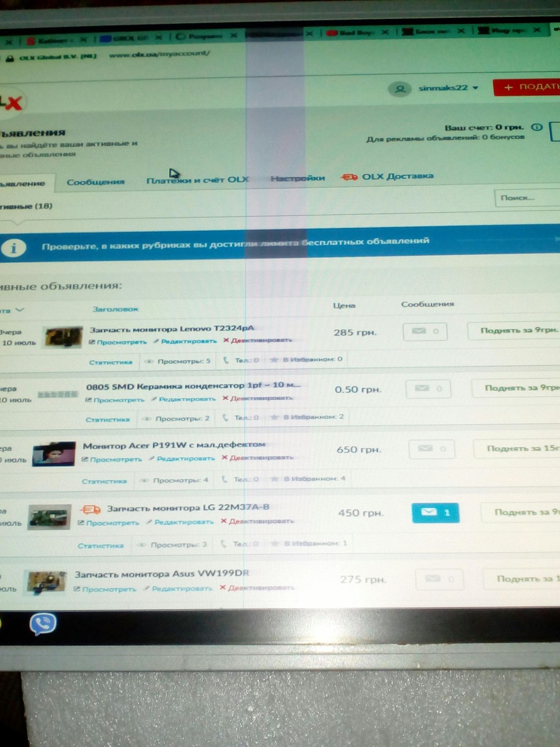Click Поднять button for 0805 SMD listing
560x747 pixels.
click(x=516, y=388)
